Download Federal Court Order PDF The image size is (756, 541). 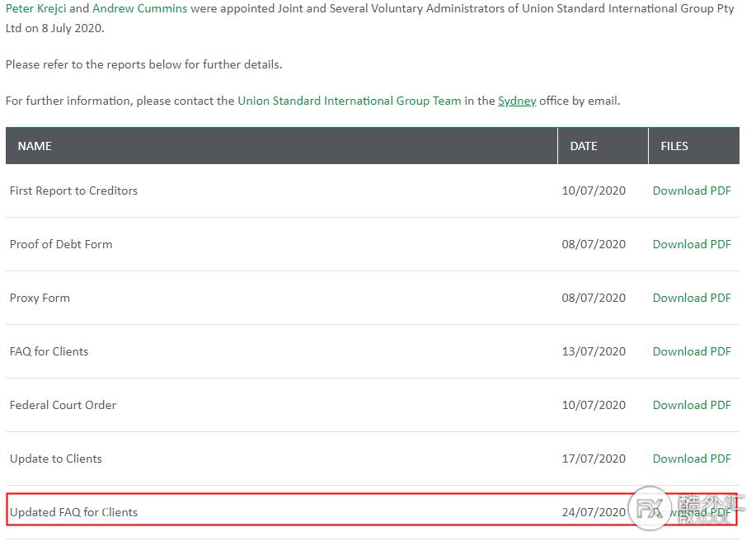(692, 405)
